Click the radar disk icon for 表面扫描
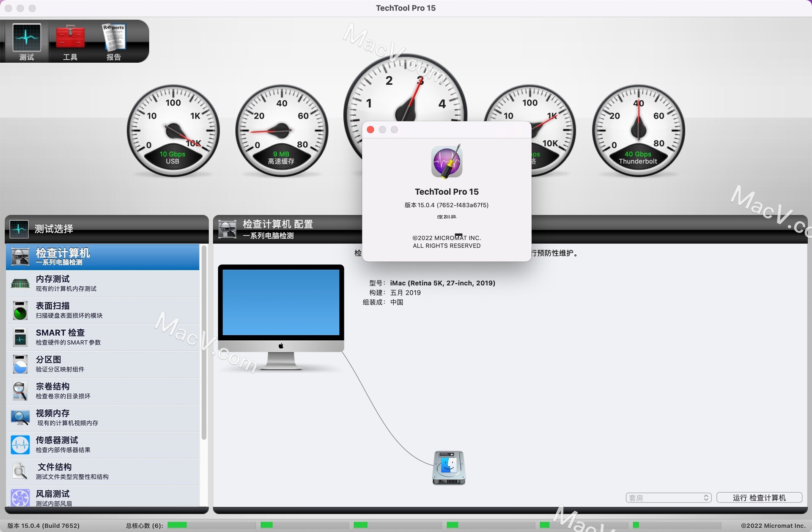This screenshot has width=812, height=532. tap(20, 311)
